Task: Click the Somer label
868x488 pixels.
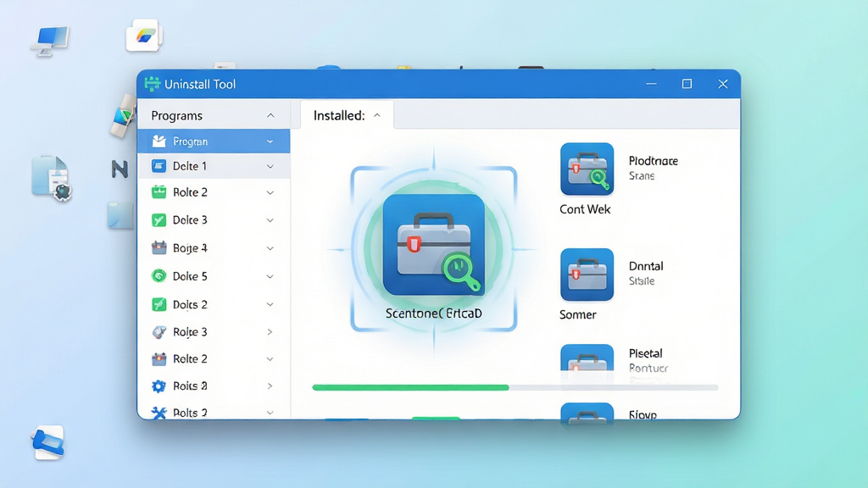Action: [x=577, y=315]
